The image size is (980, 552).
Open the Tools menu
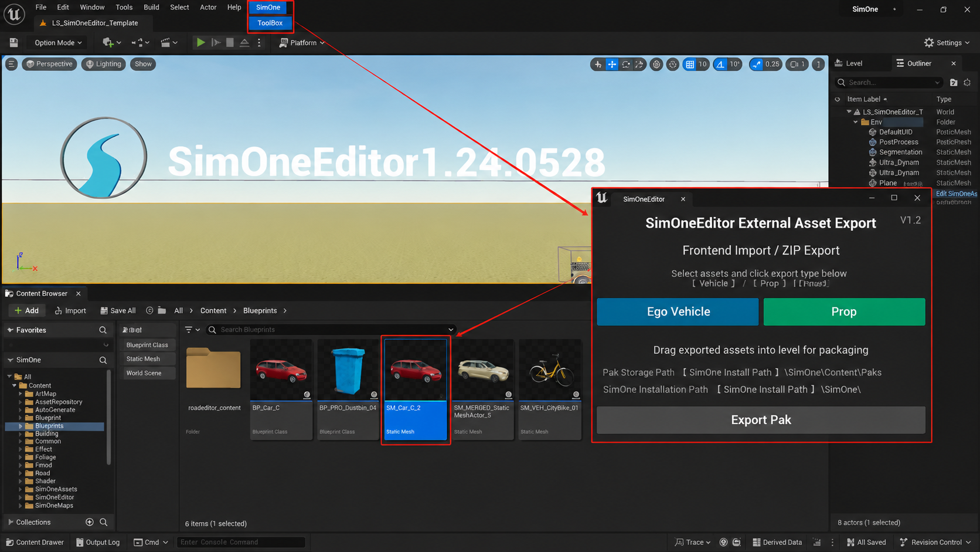point(124,7)
